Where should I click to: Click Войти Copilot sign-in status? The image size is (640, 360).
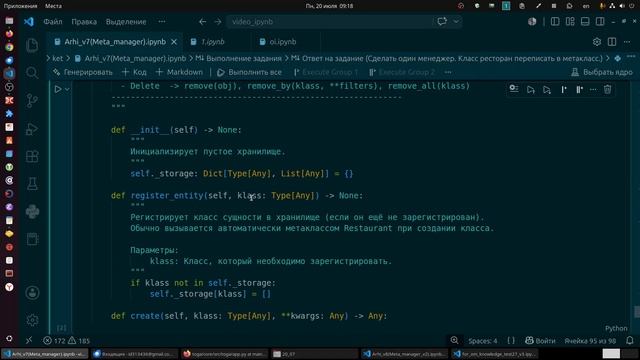(540, 340)
